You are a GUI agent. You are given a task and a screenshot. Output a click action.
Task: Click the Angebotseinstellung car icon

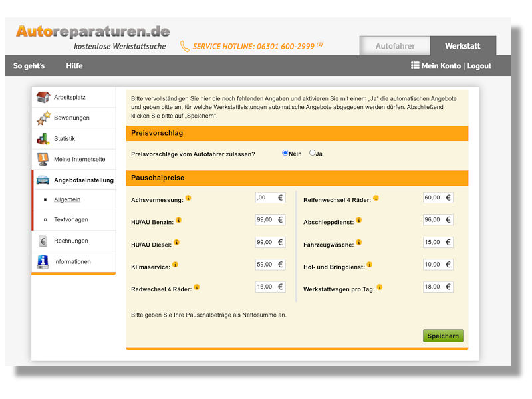pos(43,180)
